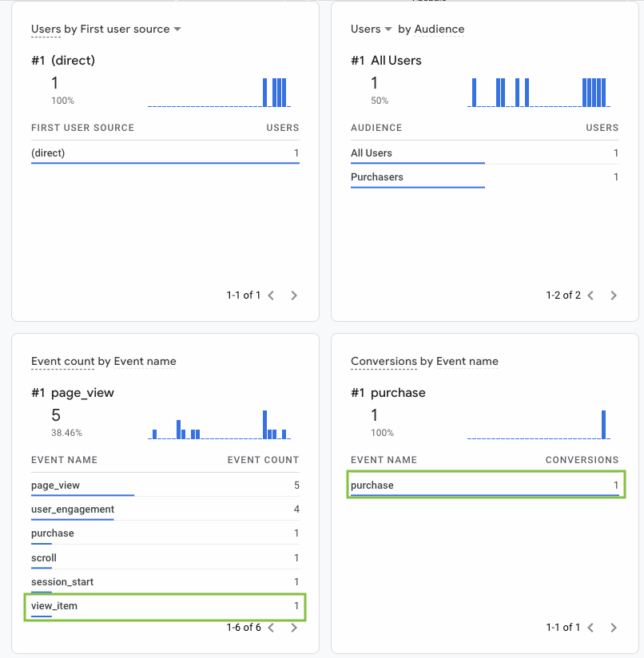Click the next page arrow on First user source card
The image size is (644, 658).
pyautogui.click(x=293, y=295)
